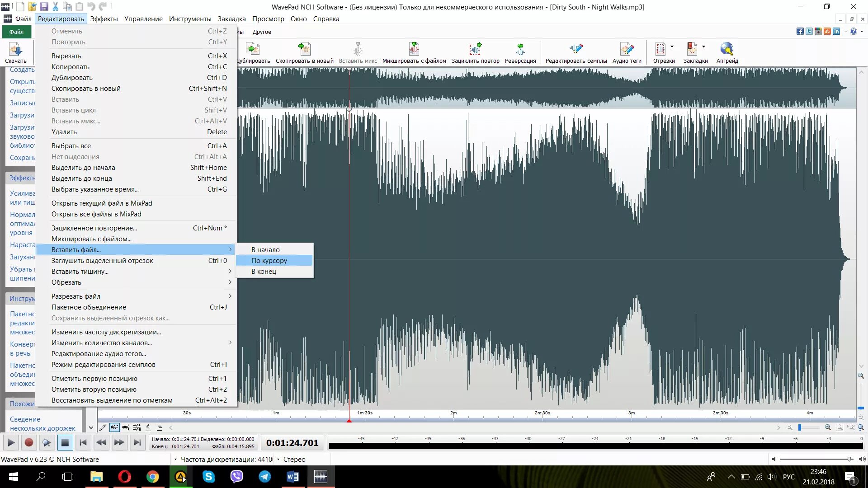The image size is (868, 488).
Task: Open the Эффекты menu
Action: point(104,19)
